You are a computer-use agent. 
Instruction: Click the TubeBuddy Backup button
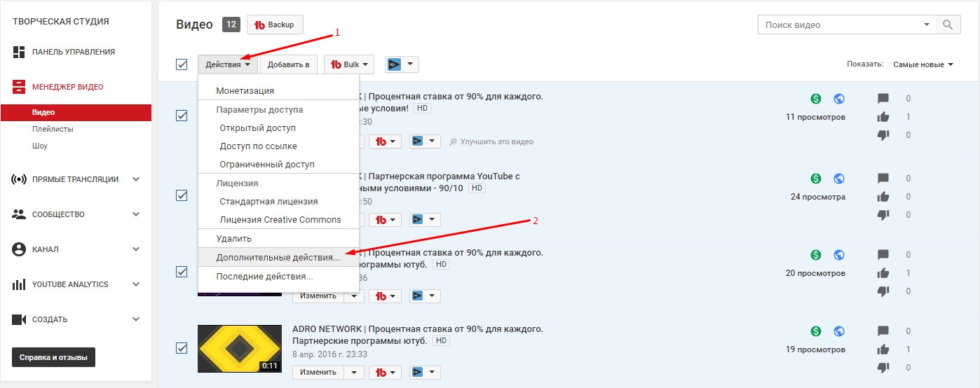tap(275, 25)
